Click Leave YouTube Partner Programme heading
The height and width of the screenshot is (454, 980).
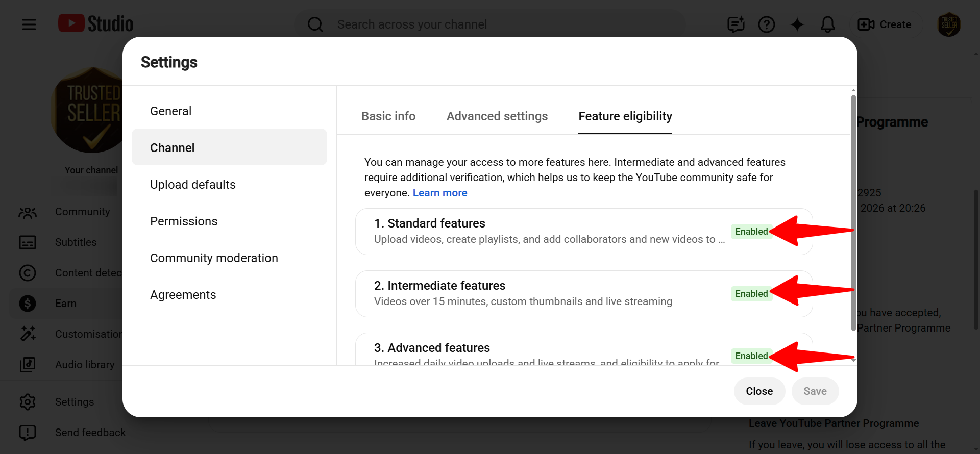coord(834,423)
